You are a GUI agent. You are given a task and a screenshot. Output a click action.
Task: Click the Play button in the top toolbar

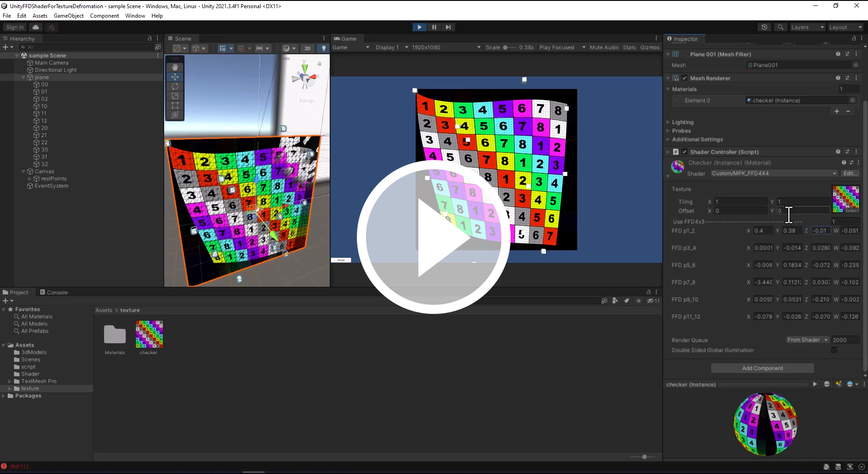pyautogui.click(x=419, y=27)
